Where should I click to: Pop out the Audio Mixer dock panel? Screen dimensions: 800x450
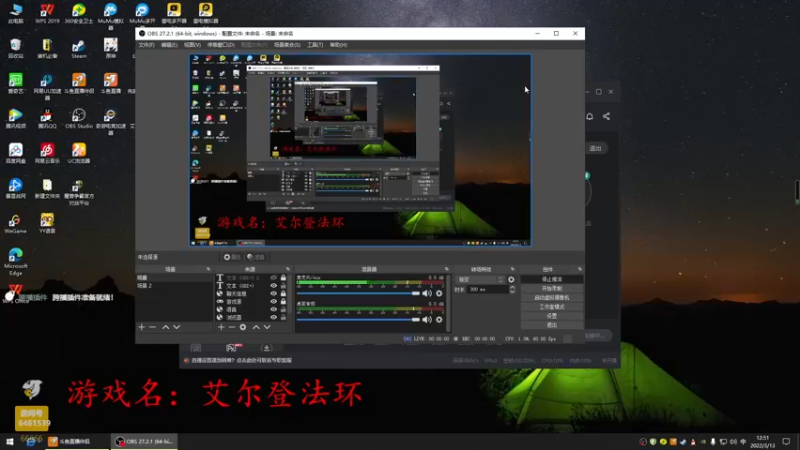pyautogui.click(x=446, y=269)
